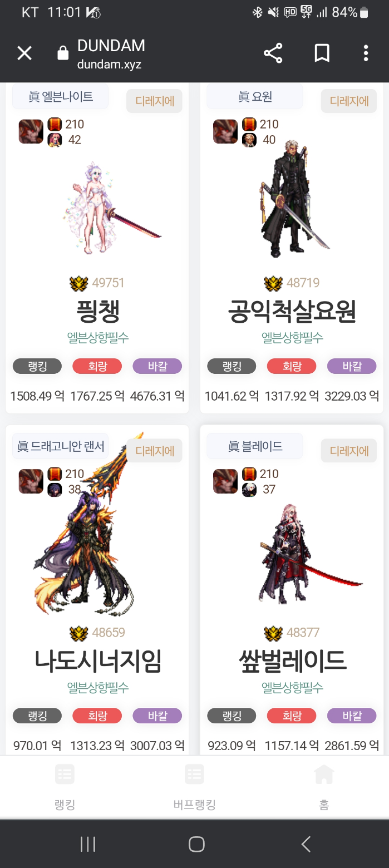
Task: Select red 회랑 pill under 핑챙
Action: click(x=97, y=366)
